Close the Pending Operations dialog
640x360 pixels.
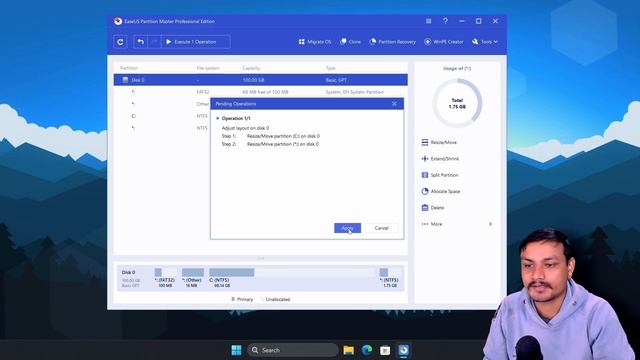pyautogui.click(x=394, y=104)
